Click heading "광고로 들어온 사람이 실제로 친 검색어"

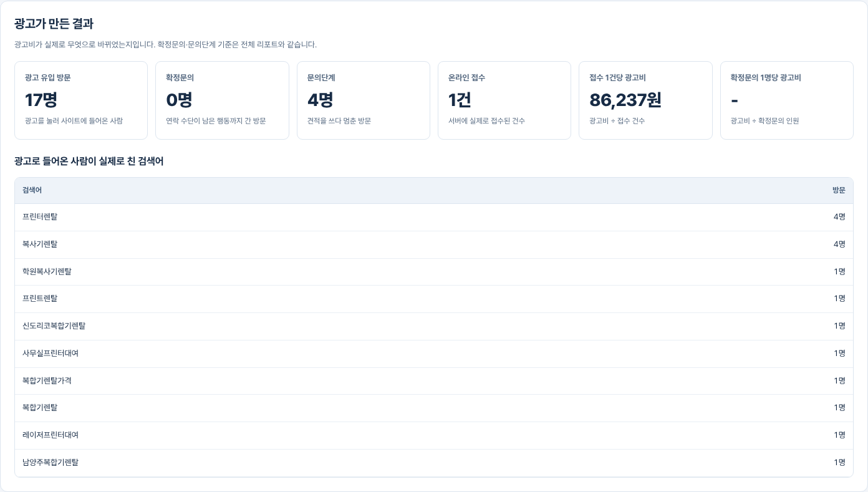pos(89,162)
